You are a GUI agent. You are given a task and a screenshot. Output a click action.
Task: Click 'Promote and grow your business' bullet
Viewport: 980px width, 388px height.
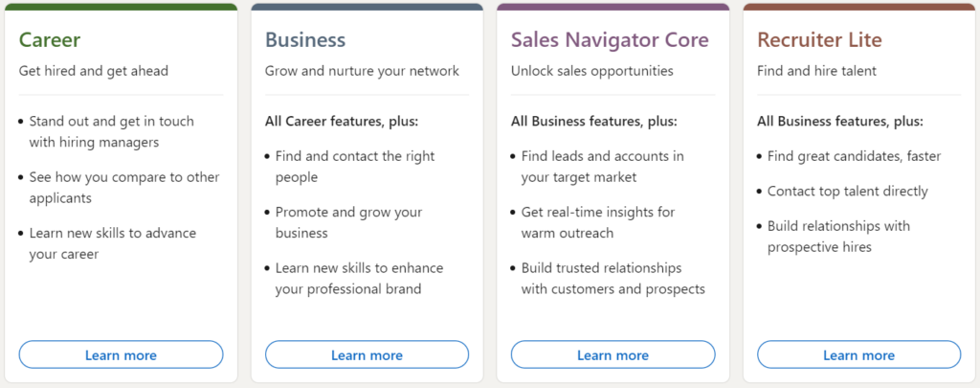(x=348, y=222)
